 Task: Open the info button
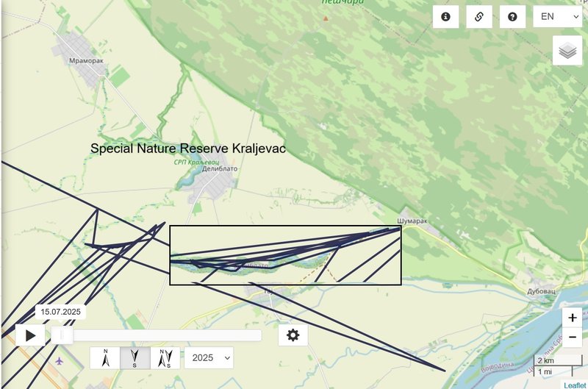coord(445,16)
